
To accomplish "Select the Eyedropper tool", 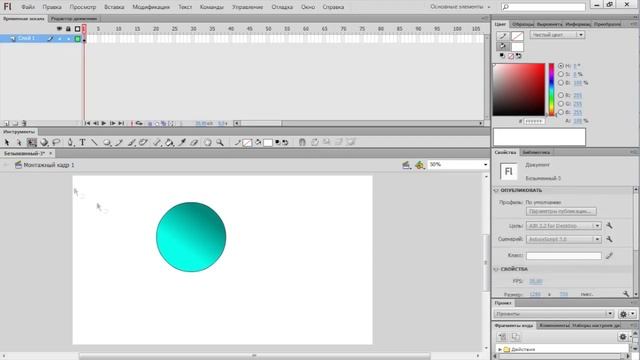I will click(x=182, y=142).
